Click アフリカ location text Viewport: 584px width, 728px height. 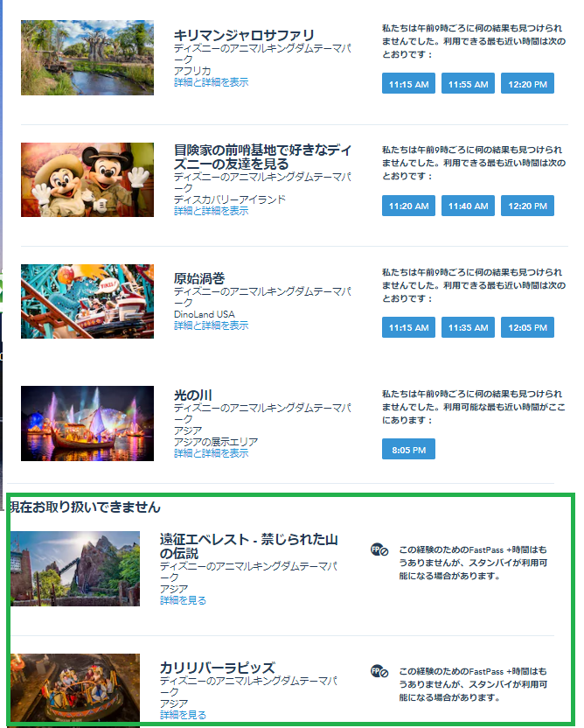tap(192, 71)
